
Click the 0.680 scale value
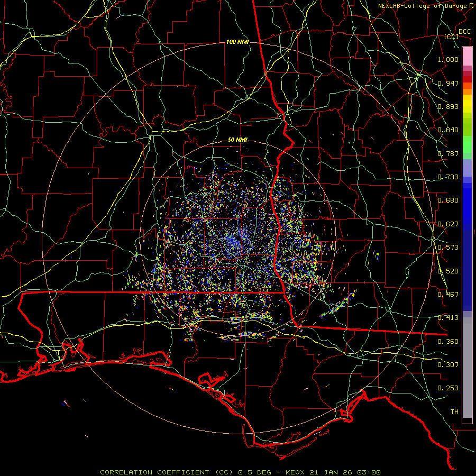[x=448, y=200]
